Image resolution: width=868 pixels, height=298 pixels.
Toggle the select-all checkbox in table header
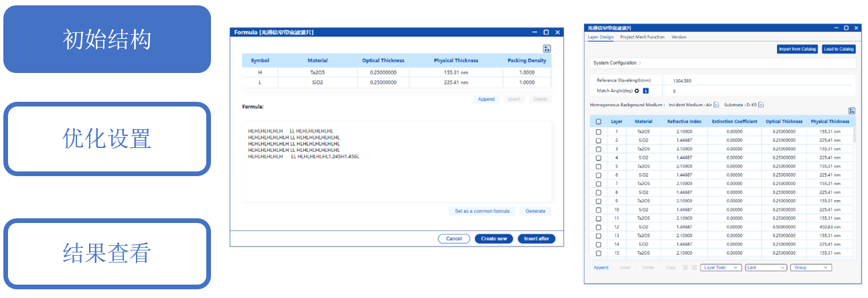(598, 122)
